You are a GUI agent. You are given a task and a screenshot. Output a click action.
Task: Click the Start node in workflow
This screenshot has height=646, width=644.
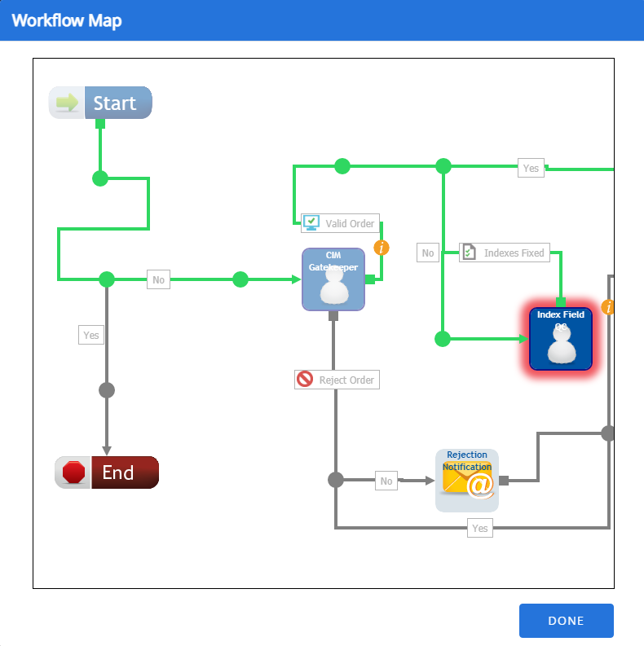click(100, 103)
